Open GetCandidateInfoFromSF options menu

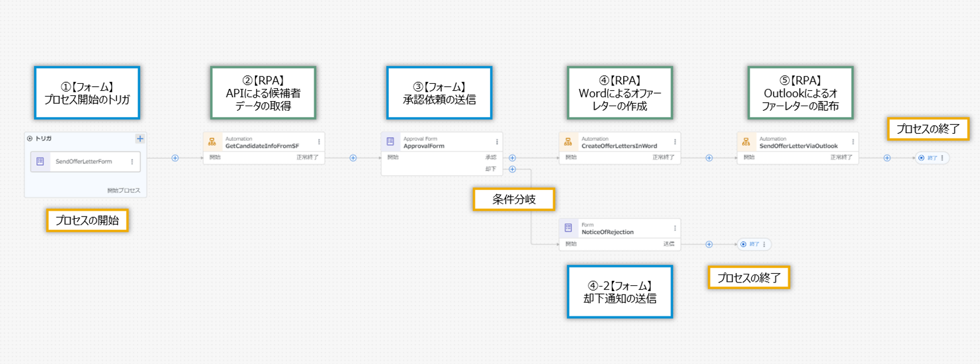(319, 142)
